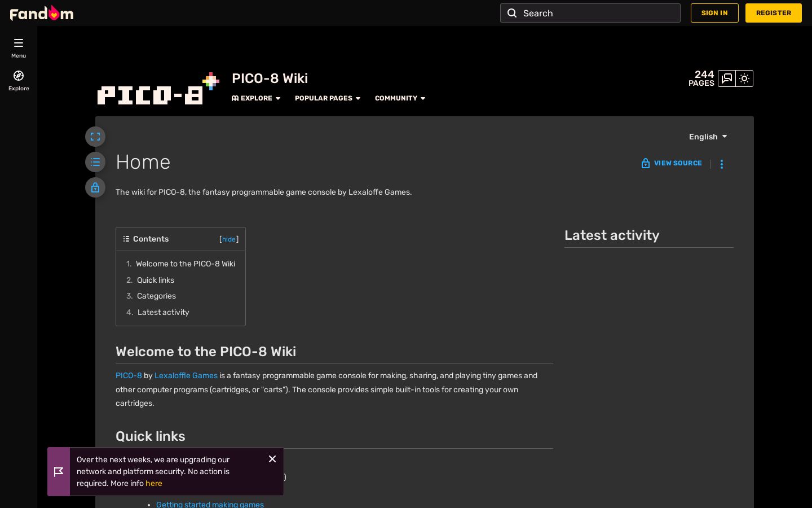Viewport: 812px width, 508px height.
Task: Expand page to full width icon
Action: click(x=95, y=137)
